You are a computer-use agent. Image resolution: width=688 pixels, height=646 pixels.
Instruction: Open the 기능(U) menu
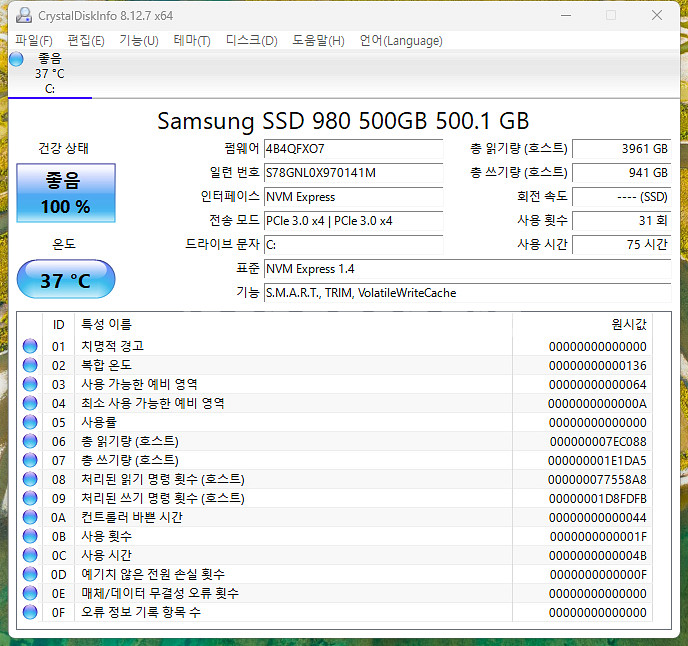[x=139, y=41]
